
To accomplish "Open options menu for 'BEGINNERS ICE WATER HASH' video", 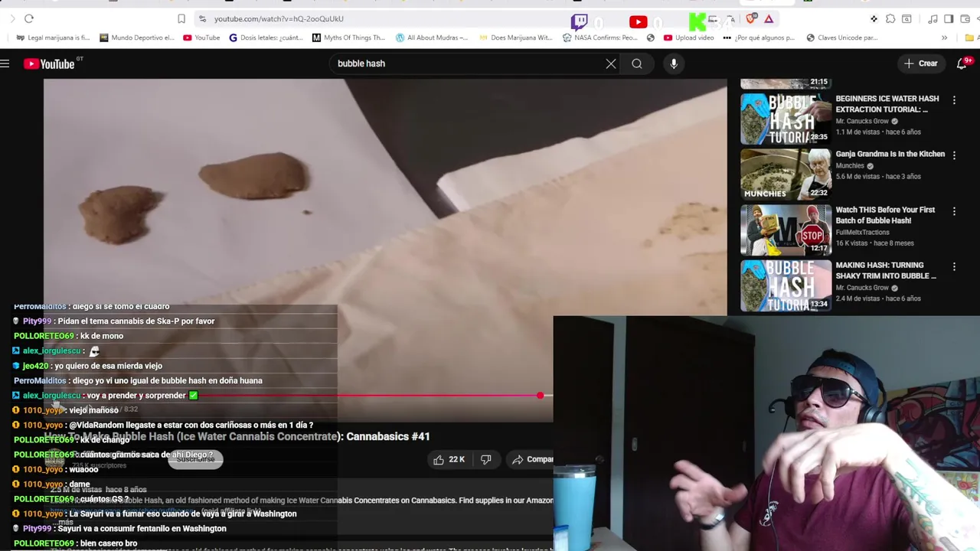I will tap(954, 100).
